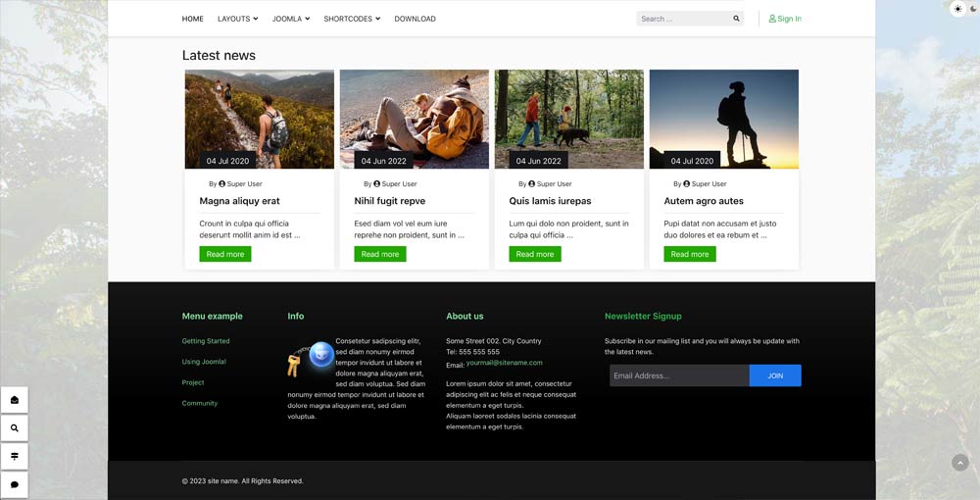This screenshot has width=980, height=500.
Task: Focus the Email Address newsletter field
Action: pyautogui.click(x=678, y=375)
